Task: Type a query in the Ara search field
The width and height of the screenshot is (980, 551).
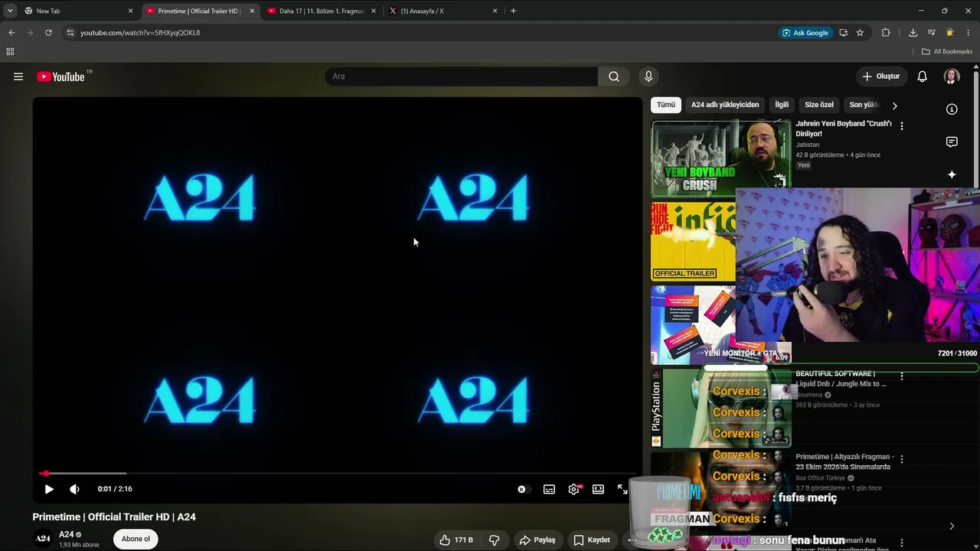Action: pos(462,77)
